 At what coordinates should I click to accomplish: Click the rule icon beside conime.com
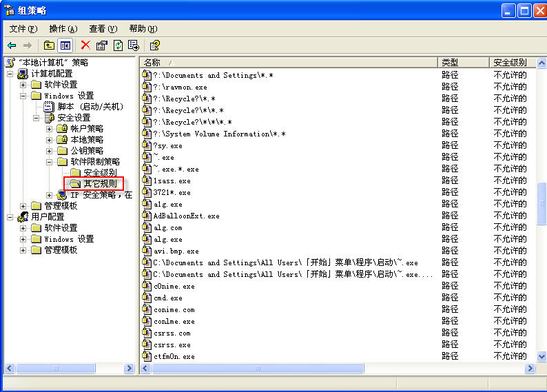[x=147, y=309]
